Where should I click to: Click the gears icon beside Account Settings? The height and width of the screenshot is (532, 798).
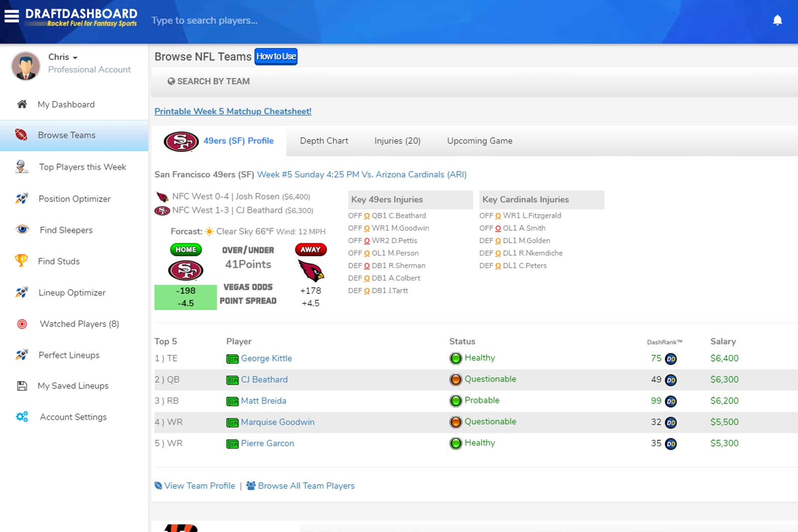22,416
